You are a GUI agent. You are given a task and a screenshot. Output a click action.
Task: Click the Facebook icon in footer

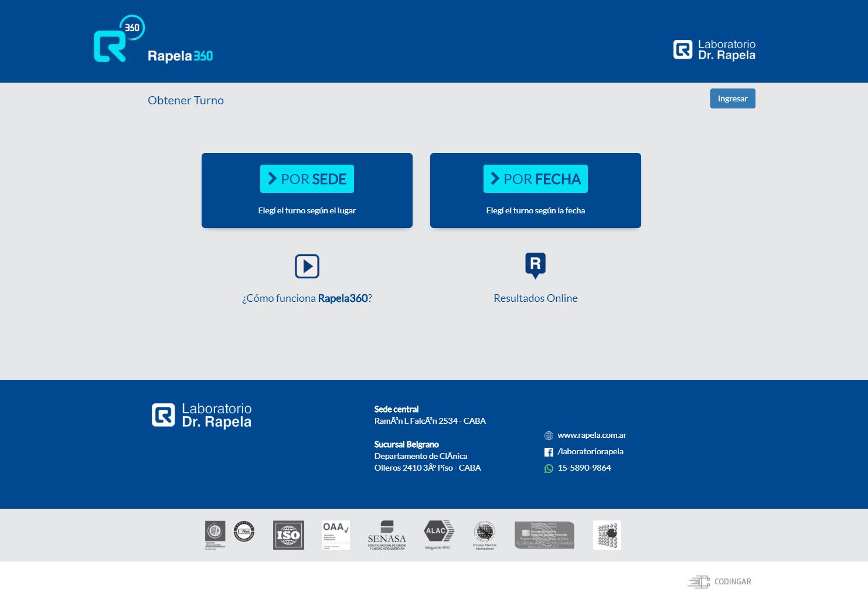click(549, 452)
